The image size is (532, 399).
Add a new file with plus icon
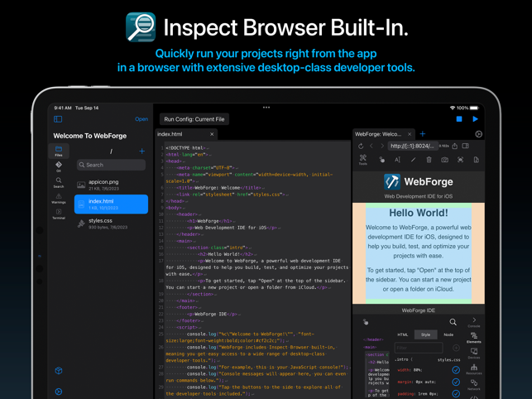[x=141, y=151]
